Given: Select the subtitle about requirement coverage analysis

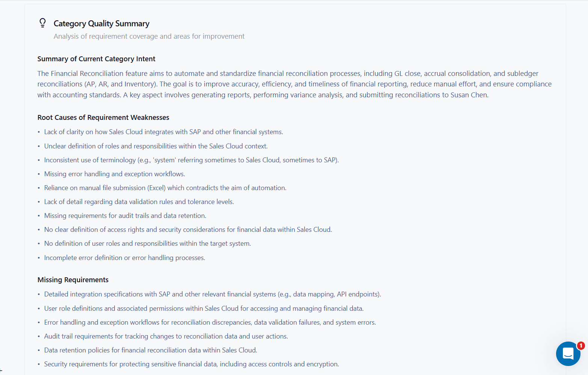Looking at the screenshot, I should [149, 36].
